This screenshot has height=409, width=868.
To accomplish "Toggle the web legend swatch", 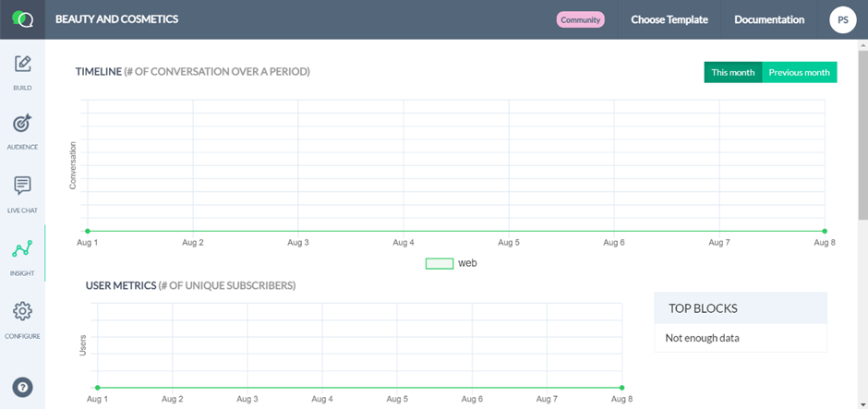I will pyautogui.click(x=440, y=263).
